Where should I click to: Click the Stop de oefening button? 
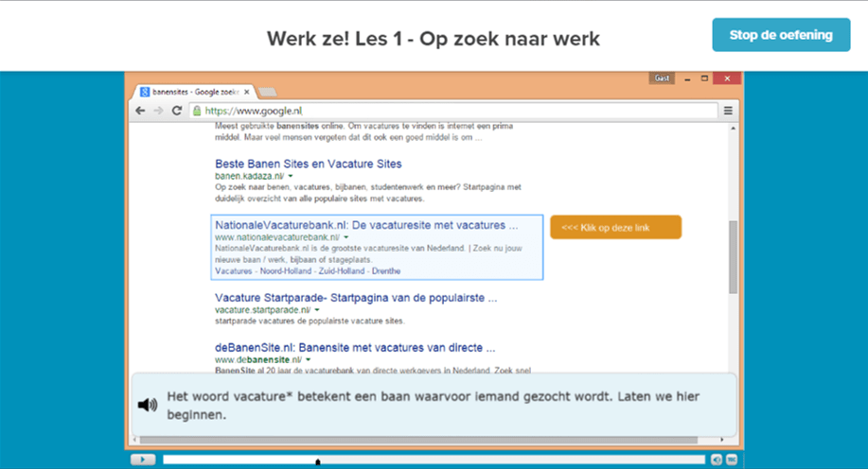pos(781,35)
